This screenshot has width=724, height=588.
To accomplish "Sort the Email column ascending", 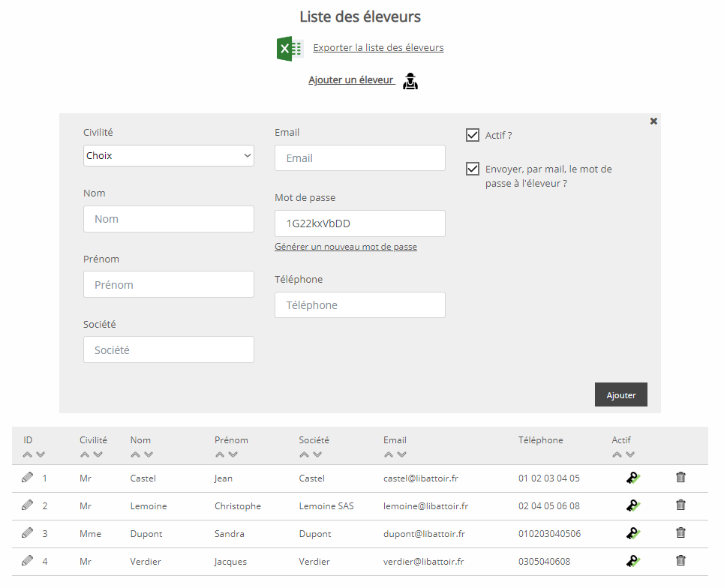I will tap(389, 454).
